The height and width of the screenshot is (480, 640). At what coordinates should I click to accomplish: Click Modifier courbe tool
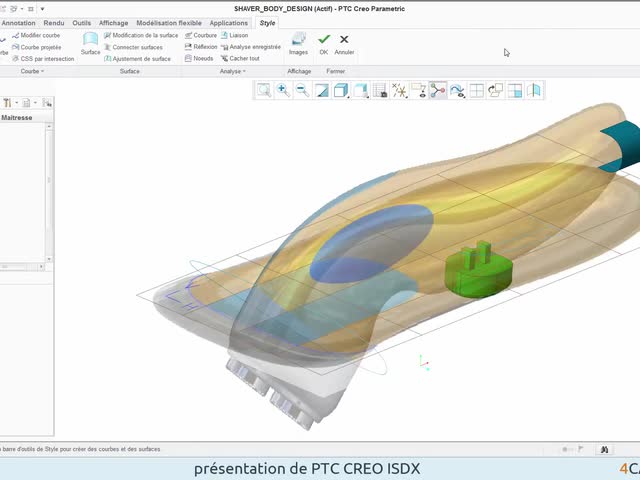(36, 36)
